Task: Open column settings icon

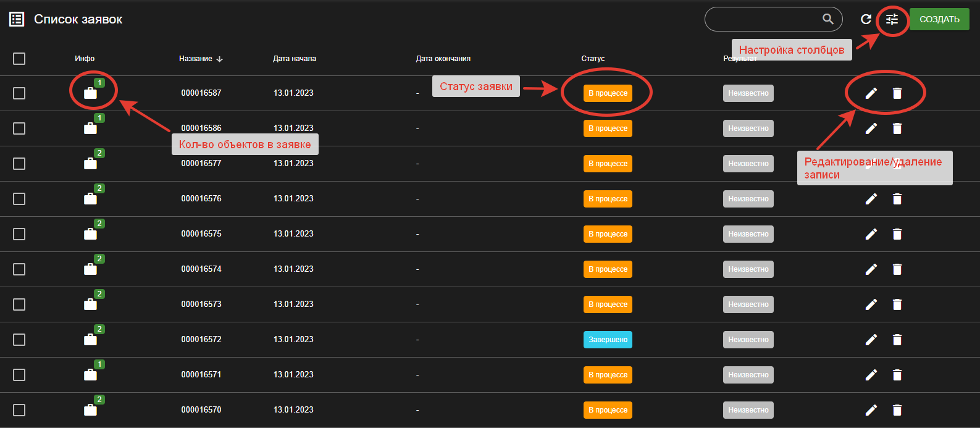Action: click(892, 19)
